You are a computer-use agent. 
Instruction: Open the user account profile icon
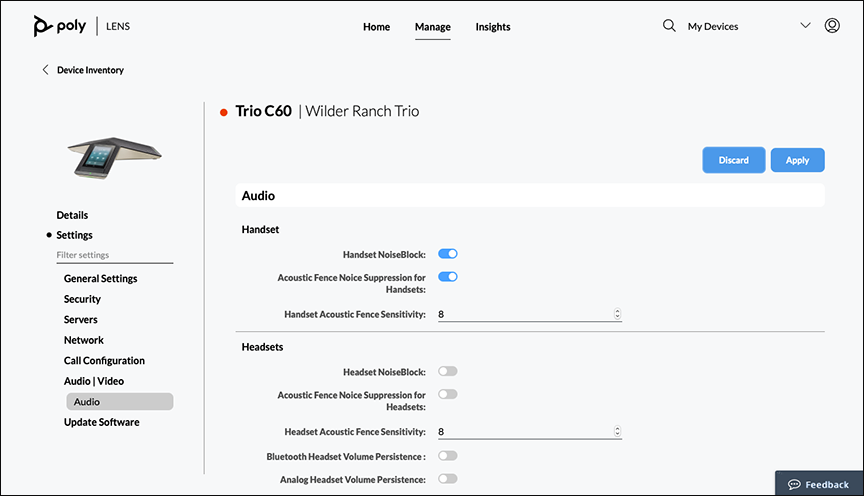[832, 25]
